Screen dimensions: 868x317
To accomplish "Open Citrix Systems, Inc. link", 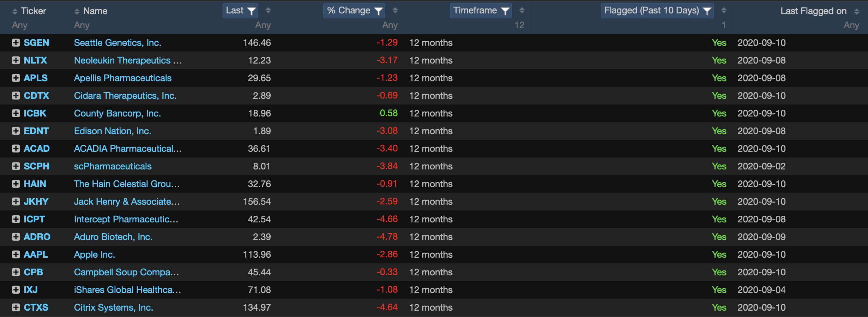I will pos(114,307).
